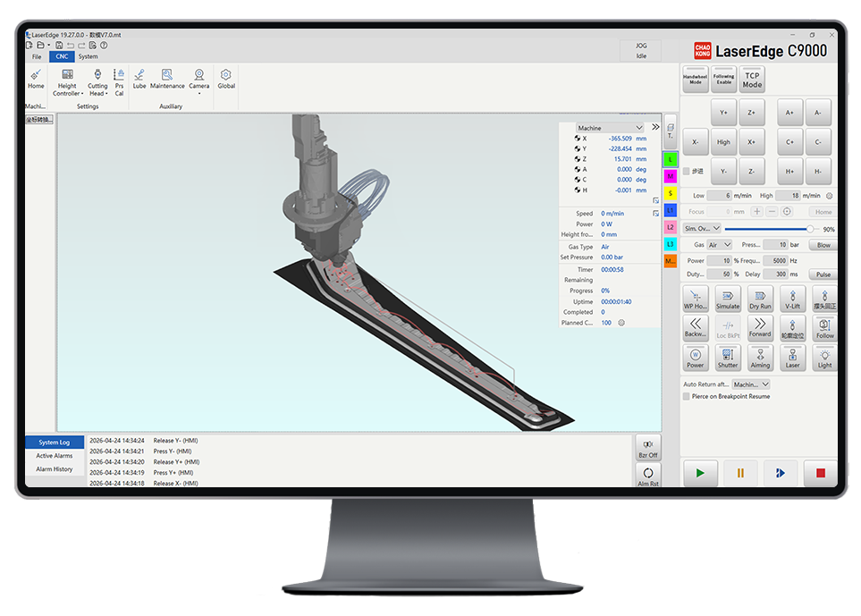Viewport: 861px width, 616px height.
Task: Switch to the System tab
Action: point(88,56)
